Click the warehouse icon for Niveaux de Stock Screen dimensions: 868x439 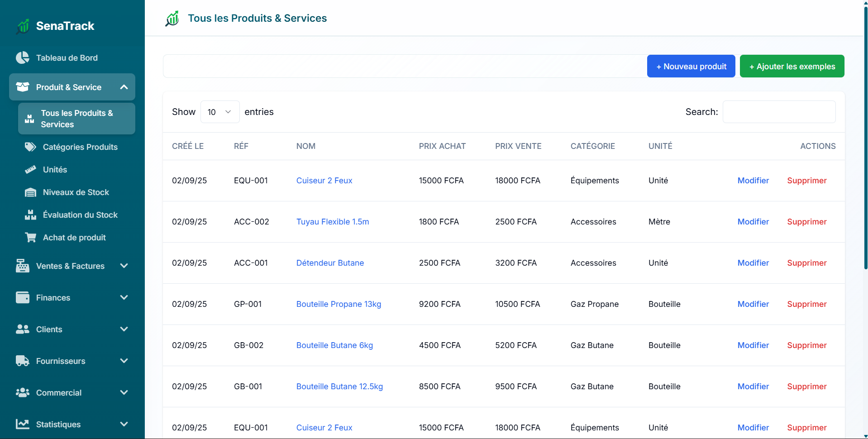click(x=30, y=192)
